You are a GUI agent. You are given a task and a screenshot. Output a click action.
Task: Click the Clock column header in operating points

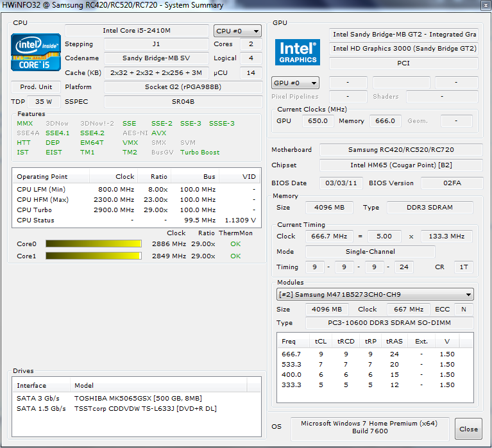click(x=114, y=176)
